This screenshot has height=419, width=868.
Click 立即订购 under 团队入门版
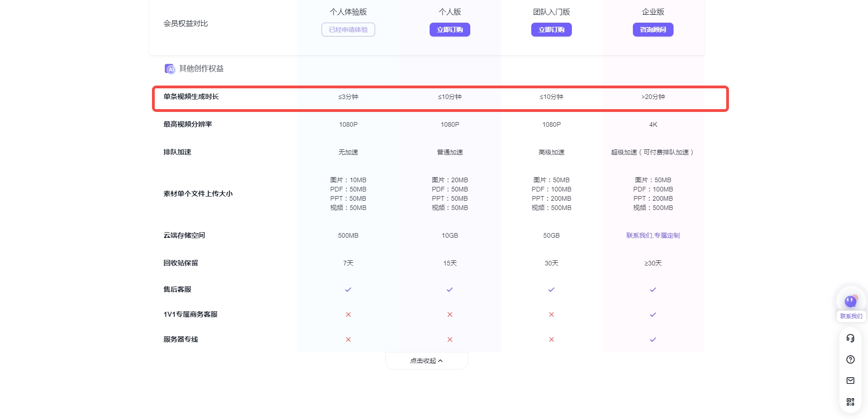pyautogui.click(x=552, y=30)
